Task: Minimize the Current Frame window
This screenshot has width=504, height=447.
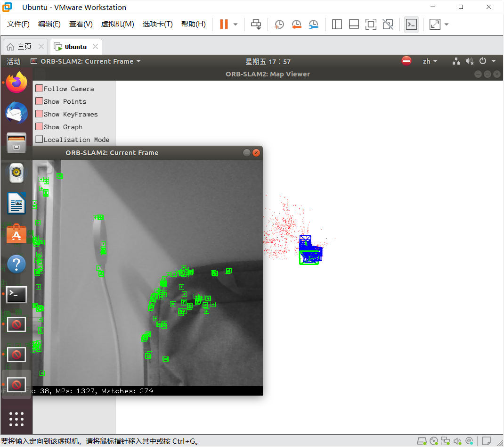Action: click(x=246, y=153)
